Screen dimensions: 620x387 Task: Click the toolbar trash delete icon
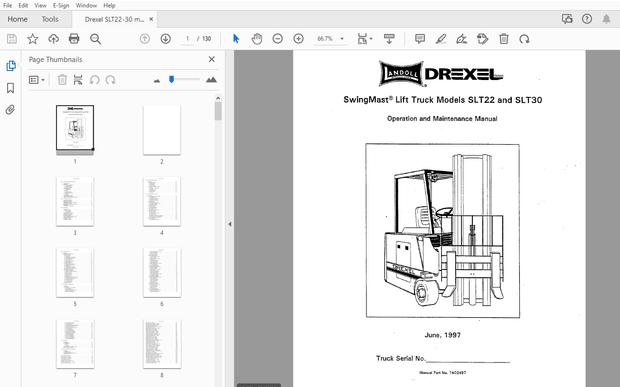click(x=504, y=39)
